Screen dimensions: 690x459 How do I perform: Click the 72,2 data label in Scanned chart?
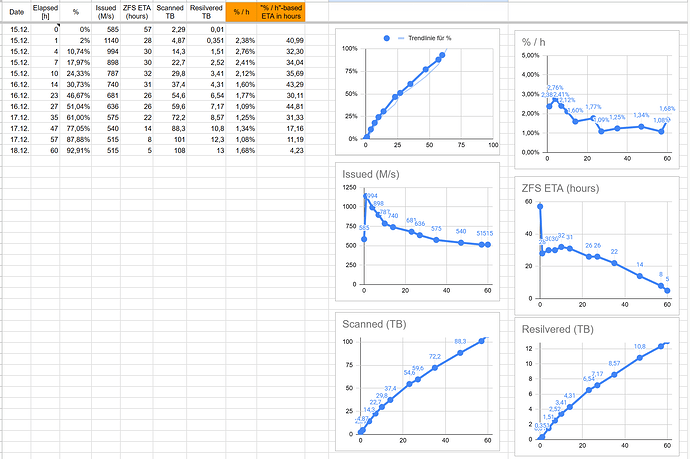435,356
